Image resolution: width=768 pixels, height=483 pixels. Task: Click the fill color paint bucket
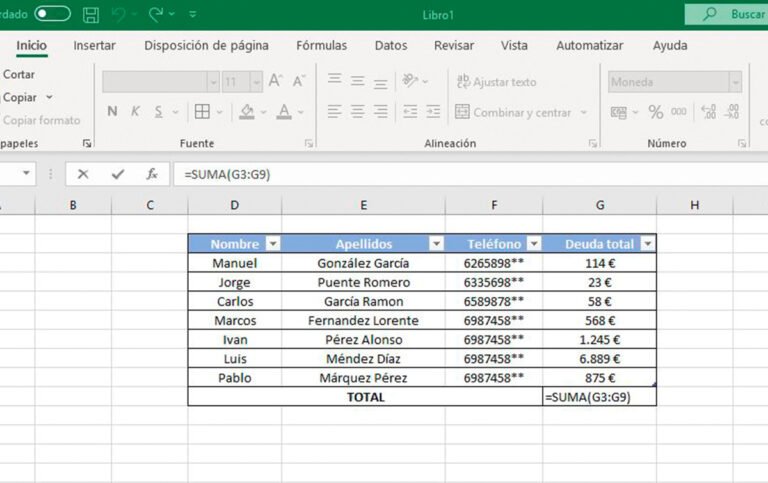[x=247, y=112]
